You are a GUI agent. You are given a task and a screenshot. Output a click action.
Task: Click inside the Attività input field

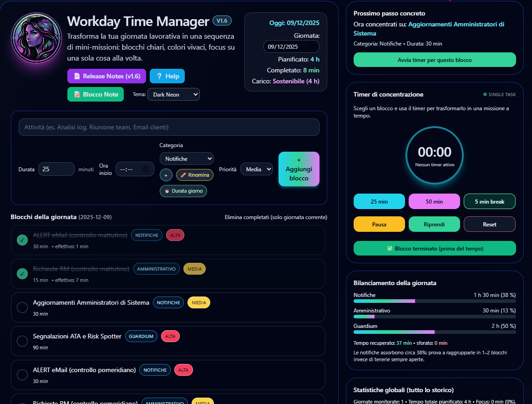169,127
